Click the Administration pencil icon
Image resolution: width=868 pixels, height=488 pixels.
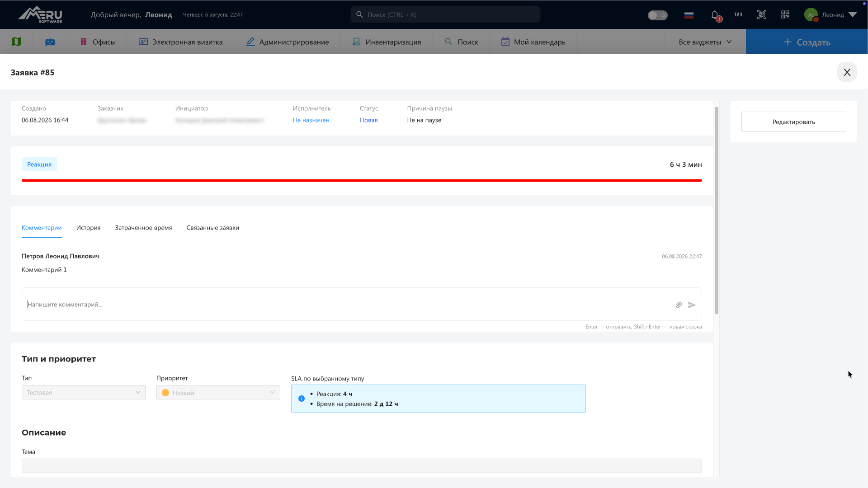[250, 42]
